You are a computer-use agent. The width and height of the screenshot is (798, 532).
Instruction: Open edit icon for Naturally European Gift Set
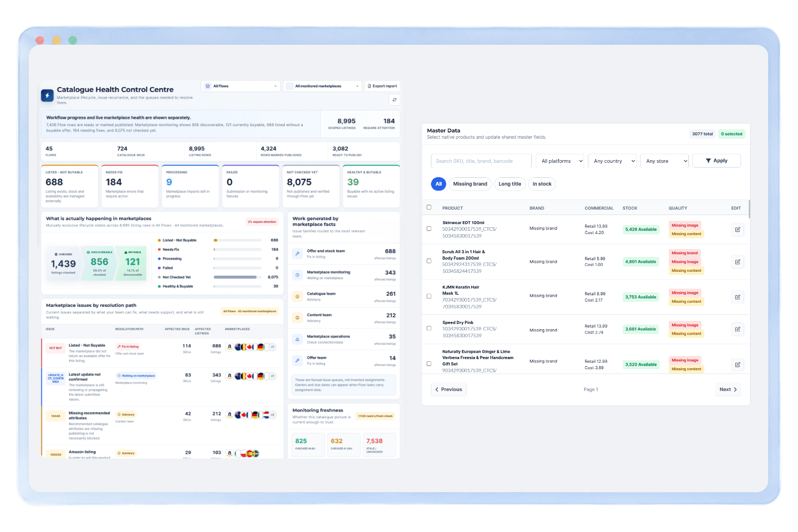click(x=737, y=364)
